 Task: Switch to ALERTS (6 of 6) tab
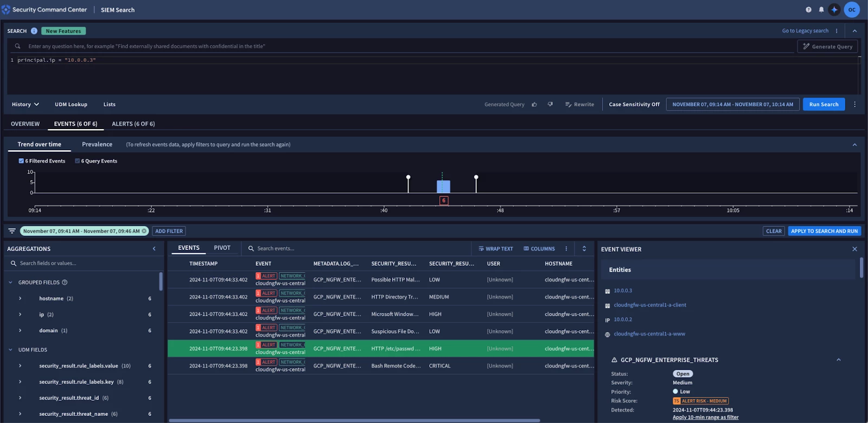coord(133,124)
